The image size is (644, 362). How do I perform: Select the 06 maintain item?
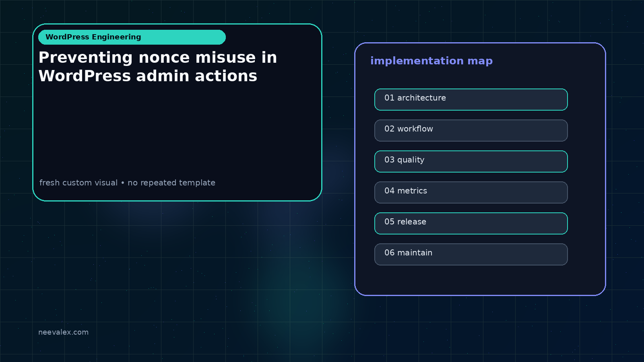click(x=471, y=254)
